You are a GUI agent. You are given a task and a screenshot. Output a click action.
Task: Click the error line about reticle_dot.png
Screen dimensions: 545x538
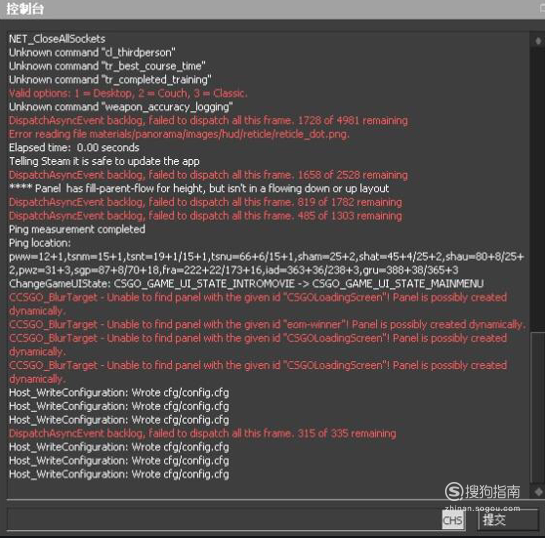click(179, 134)
